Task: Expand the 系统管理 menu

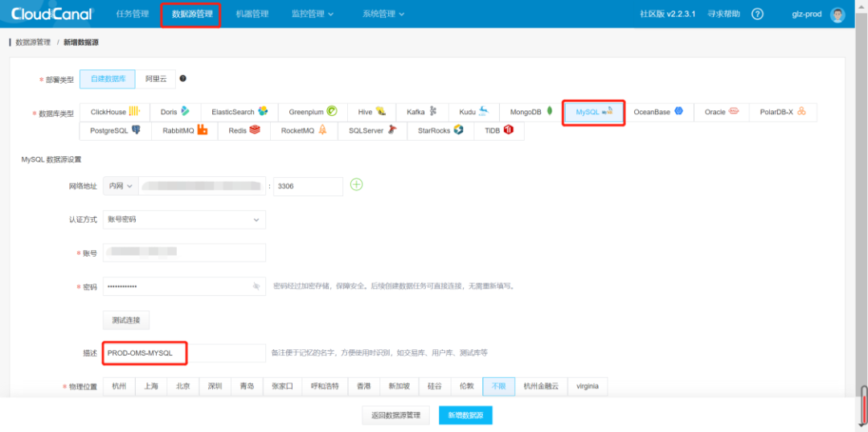Action: point(383,14)
